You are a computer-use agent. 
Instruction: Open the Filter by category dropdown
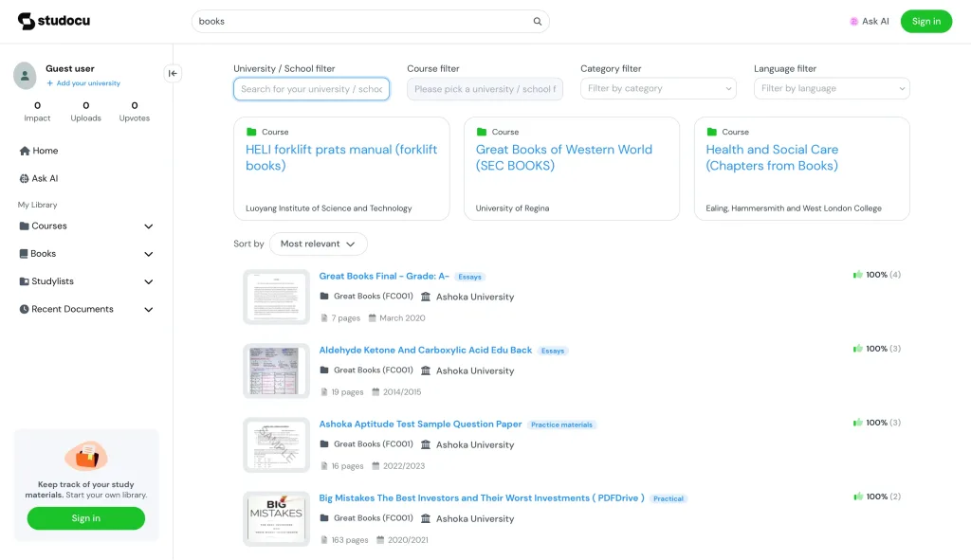(x=658, y=88)
